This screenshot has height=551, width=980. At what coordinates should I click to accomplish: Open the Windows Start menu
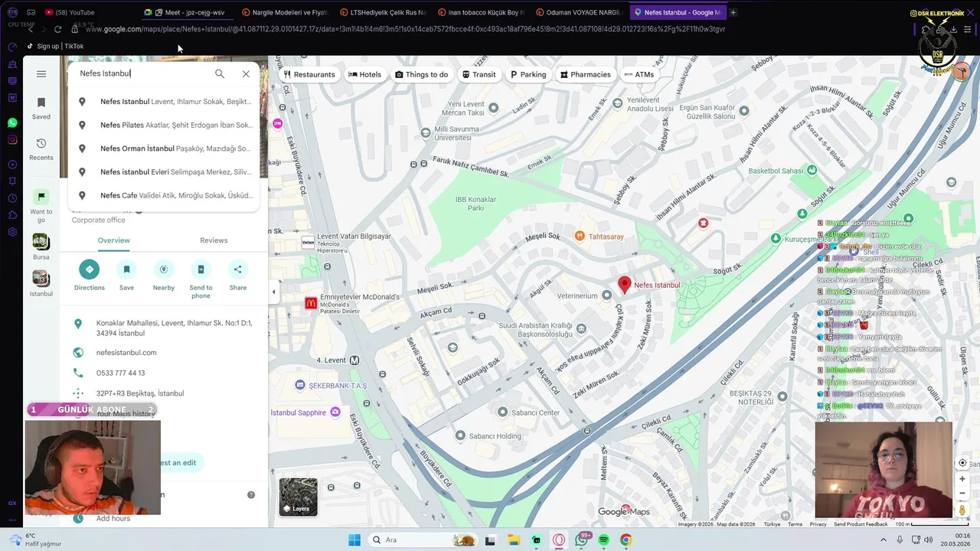(354, 540)
